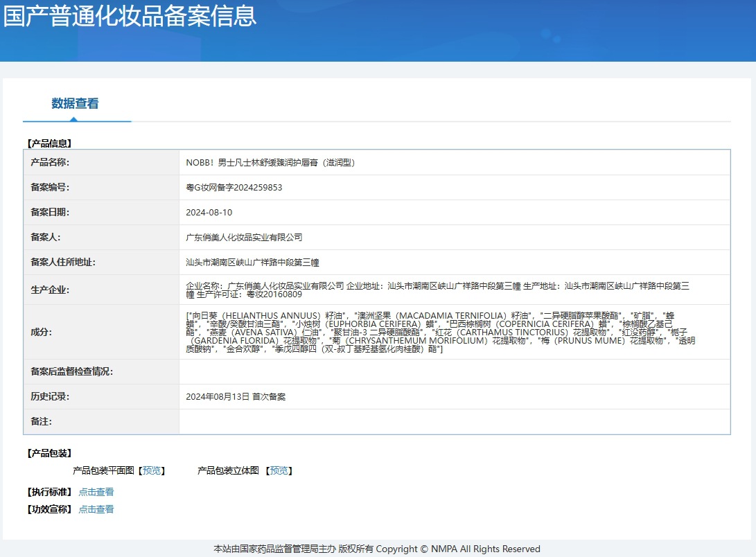Click the 备案编号 row label
This screenshot has width=756, height=557.
50,188
